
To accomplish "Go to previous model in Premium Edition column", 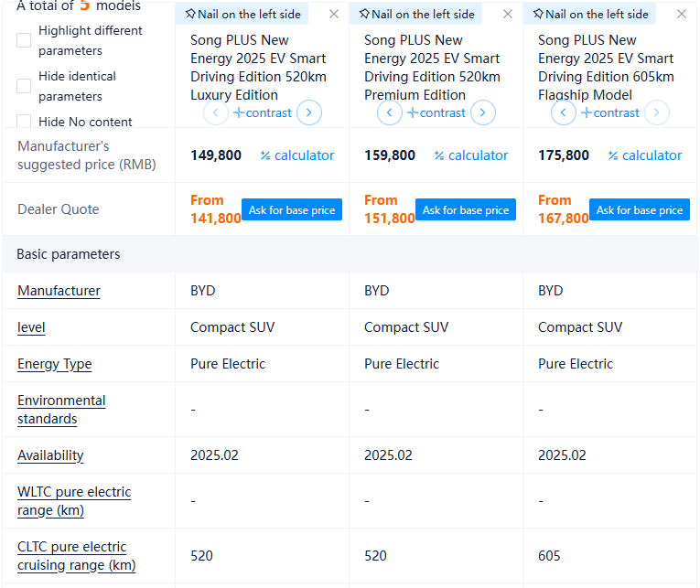I will point(390,113).
